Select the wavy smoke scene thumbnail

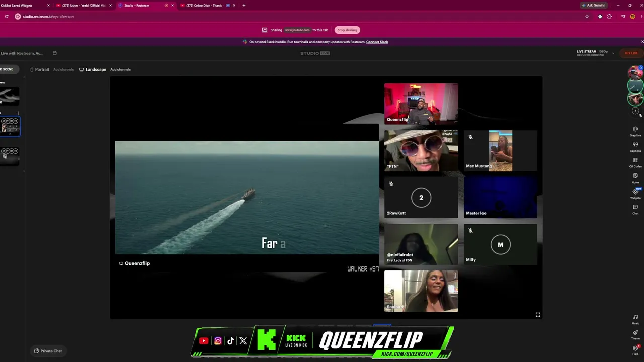coord(10,96)
